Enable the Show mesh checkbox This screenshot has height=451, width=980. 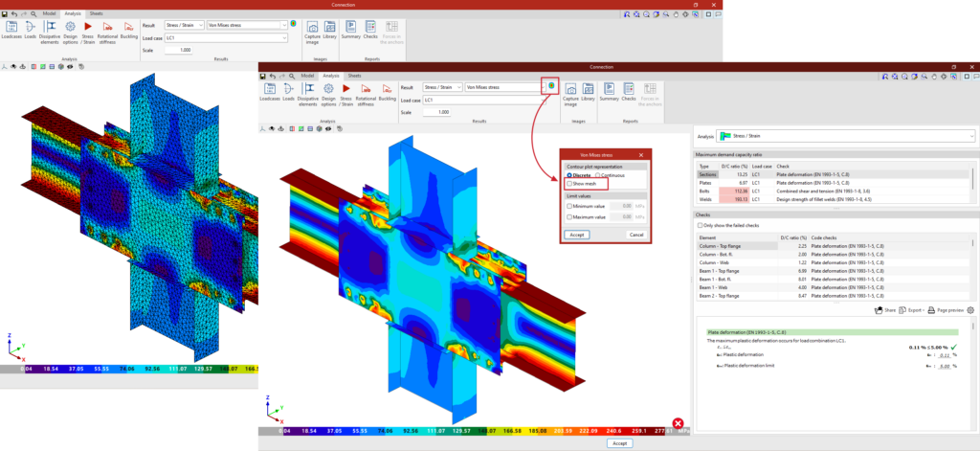[569, 184]
